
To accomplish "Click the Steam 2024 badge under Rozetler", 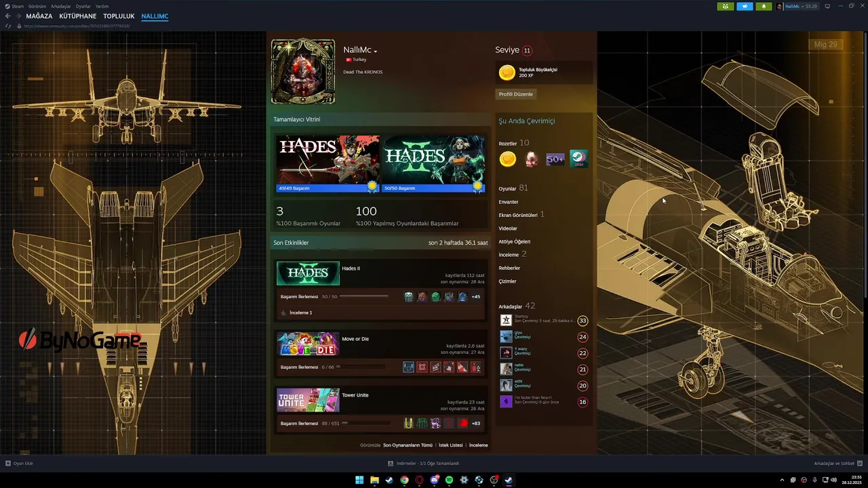I will (x=578, y=159).
